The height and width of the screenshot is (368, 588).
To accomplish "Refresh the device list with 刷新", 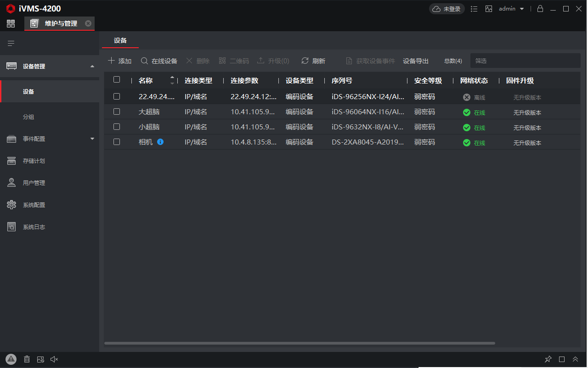I will [x=313, y=61].
